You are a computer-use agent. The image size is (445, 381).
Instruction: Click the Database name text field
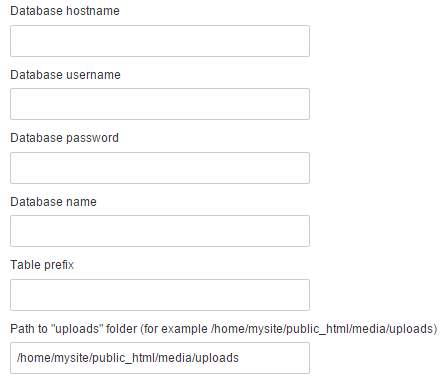[x=160, y=231]
